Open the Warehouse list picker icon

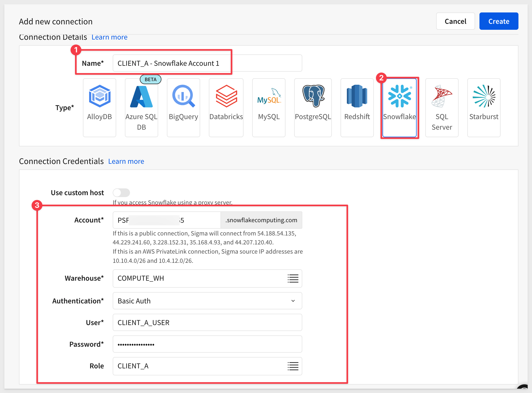(x=293, y=278)
